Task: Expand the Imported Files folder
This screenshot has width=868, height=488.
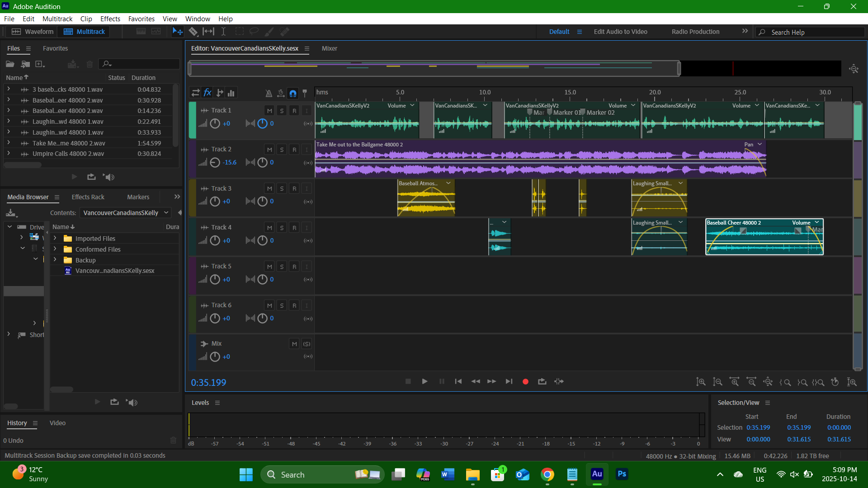Action: [55, 239]
